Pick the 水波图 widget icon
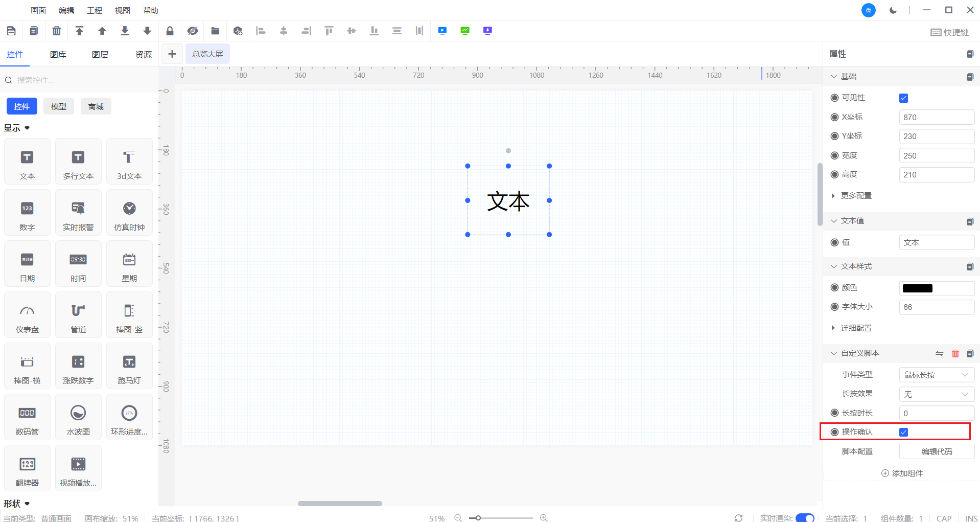980x522 pixels. [78, 417]
